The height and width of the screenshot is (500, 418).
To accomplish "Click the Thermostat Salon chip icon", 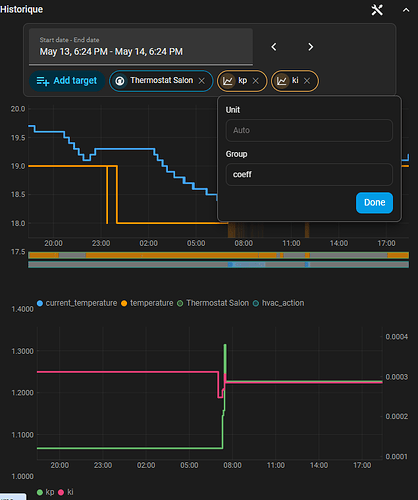I will pos(120,81).
